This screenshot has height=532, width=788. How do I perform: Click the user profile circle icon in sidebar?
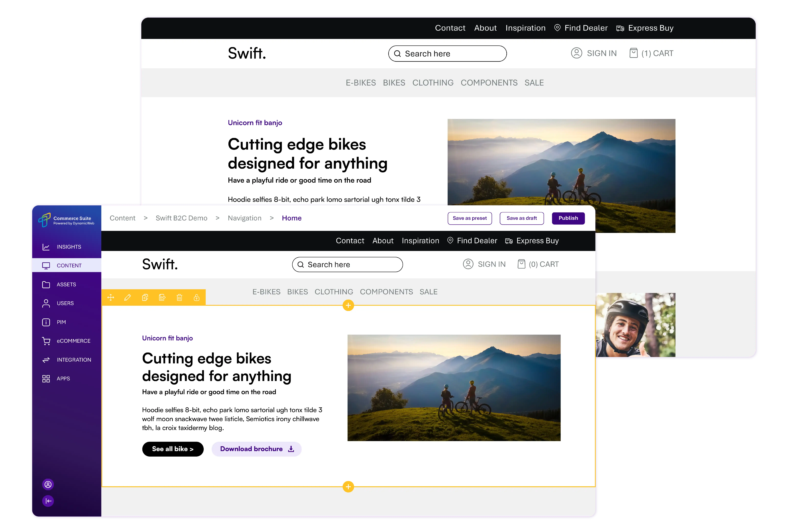(x=48, y=485)
